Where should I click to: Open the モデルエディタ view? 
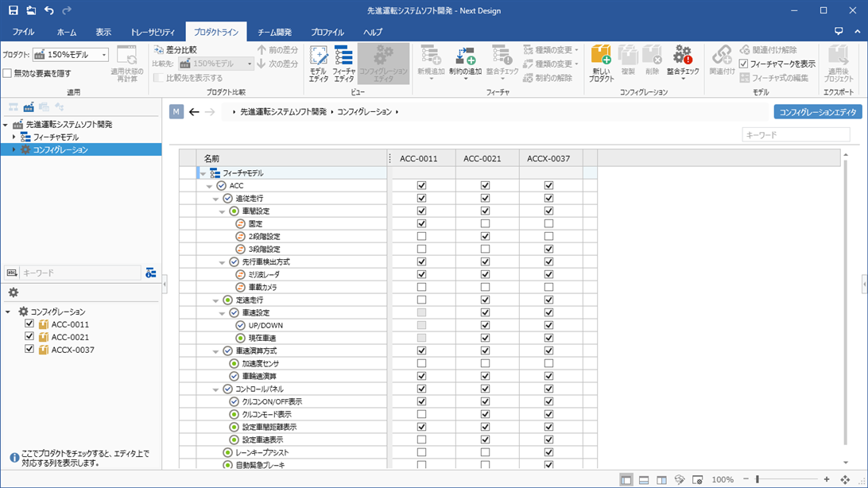tap(319, 64)
